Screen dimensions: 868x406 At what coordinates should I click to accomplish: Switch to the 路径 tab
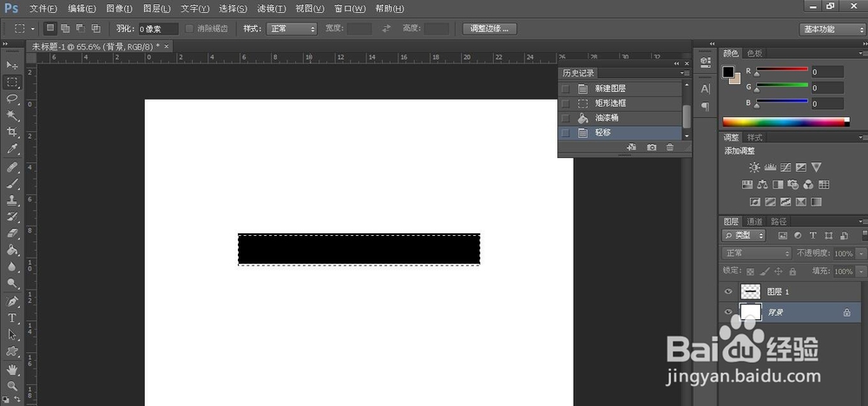[779, 221]
